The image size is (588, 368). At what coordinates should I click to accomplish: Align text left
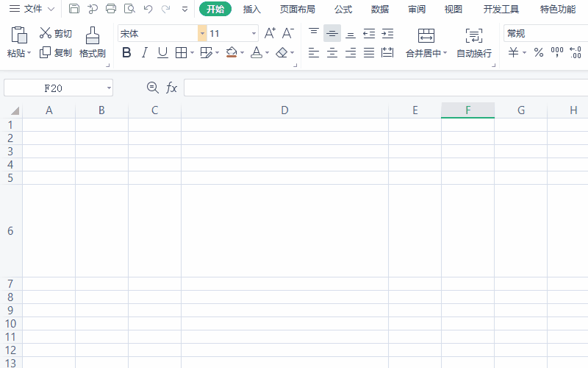tap(314, 52)
